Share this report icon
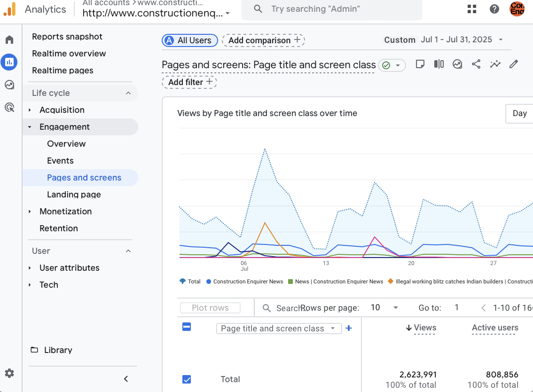533x392 pixels. coord(476,64)
